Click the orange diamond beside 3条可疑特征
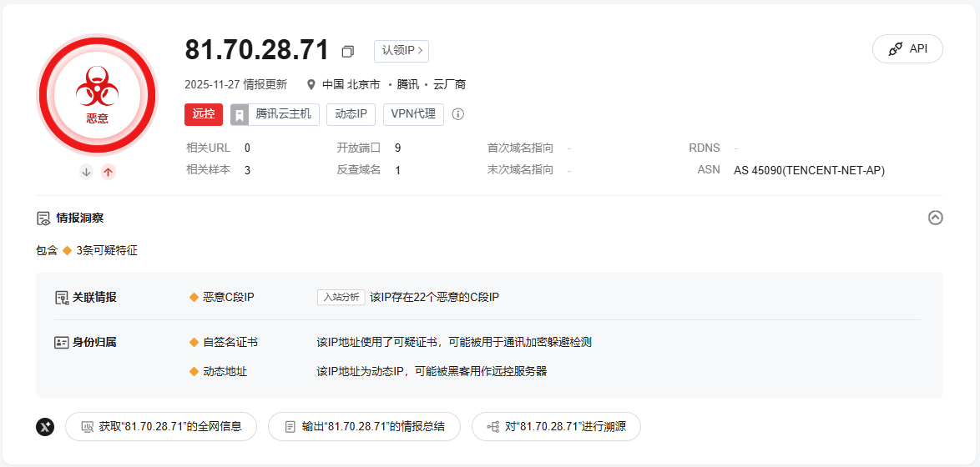This screenshot has height=467, width=980. click(x=67, y=250)
